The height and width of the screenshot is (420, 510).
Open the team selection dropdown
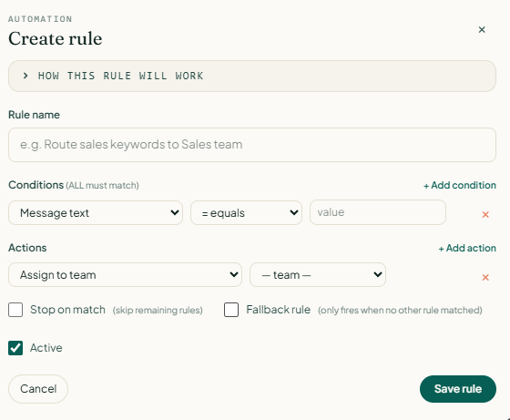click(x=318, y=275)
